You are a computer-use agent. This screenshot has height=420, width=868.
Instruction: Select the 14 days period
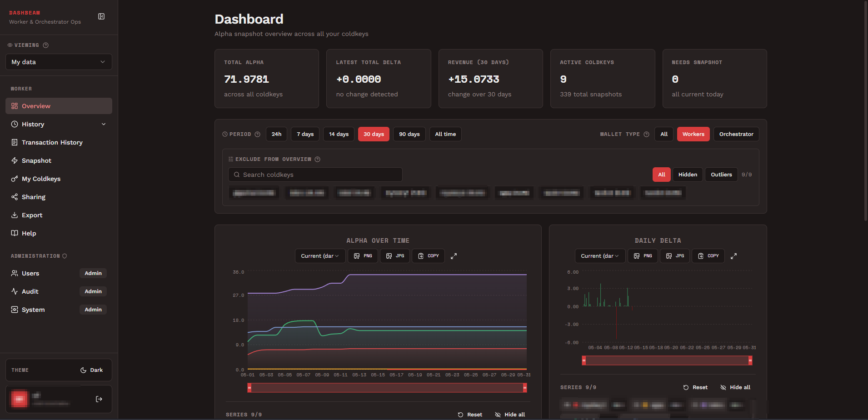pos(339,134)
